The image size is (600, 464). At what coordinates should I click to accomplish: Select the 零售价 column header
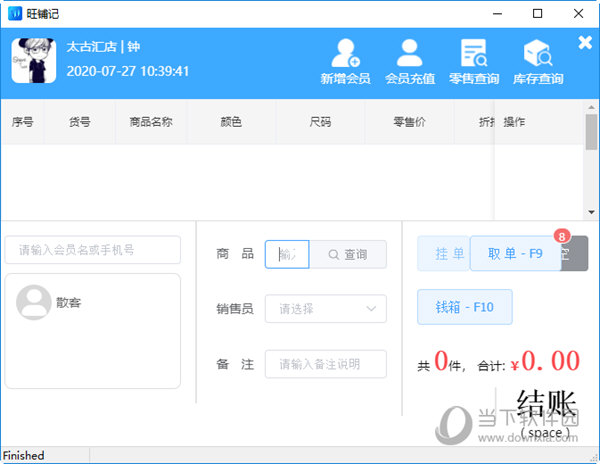pyautogui.click(x=409, y=122)
